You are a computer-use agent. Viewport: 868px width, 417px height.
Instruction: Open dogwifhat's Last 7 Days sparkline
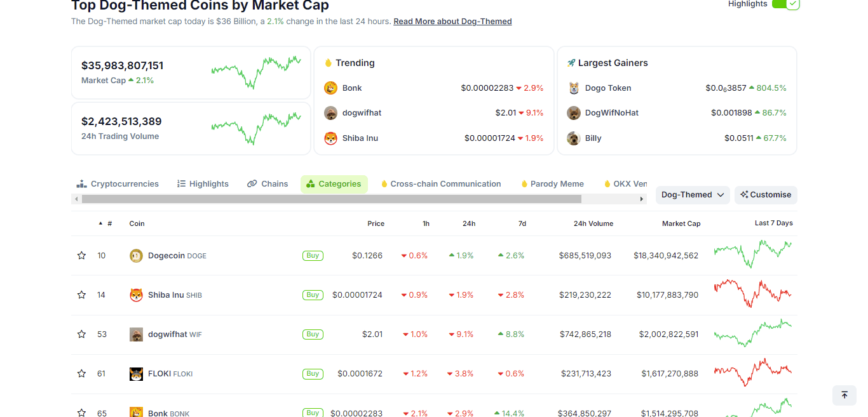(753, 333)
